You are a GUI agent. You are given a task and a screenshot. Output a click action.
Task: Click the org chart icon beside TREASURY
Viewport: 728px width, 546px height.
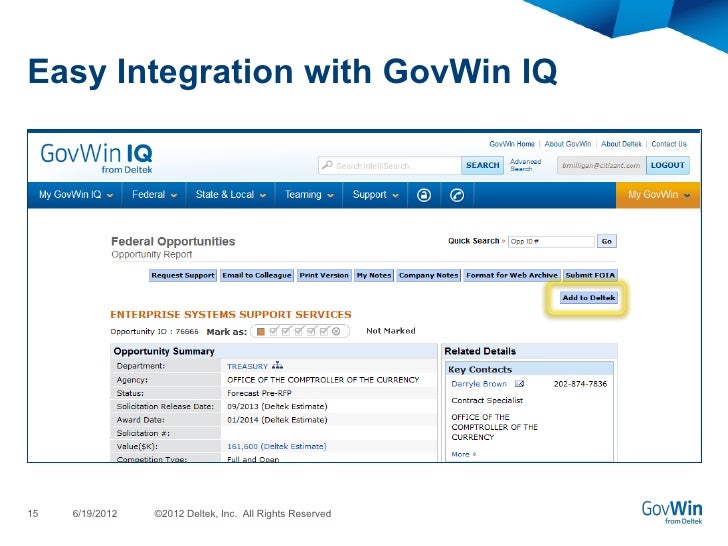tap(277, 366)
